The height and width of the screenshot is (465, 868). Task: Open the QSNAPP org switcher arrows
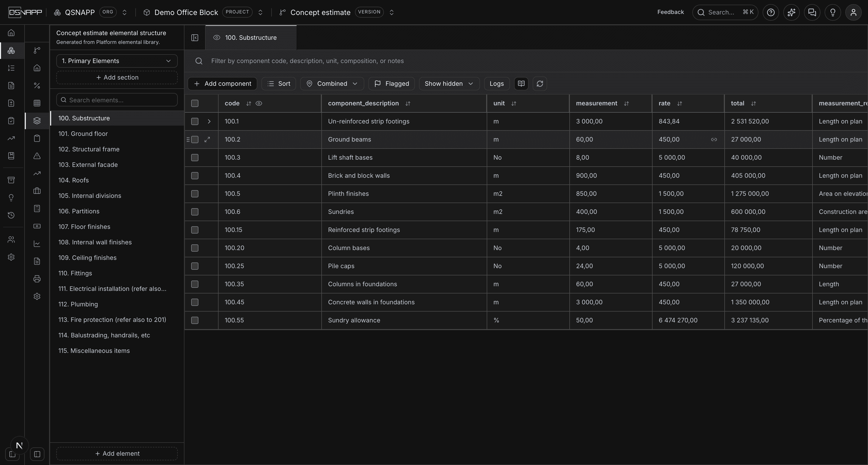pyautogui.click(x=124, y=12)
